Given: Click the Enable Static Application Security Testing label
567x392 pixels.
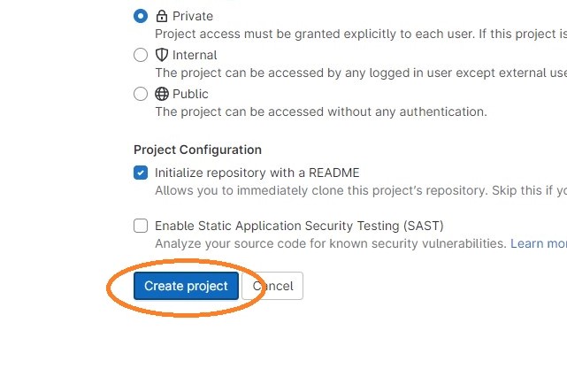Looking at the screenshot, I should point(299,226).
